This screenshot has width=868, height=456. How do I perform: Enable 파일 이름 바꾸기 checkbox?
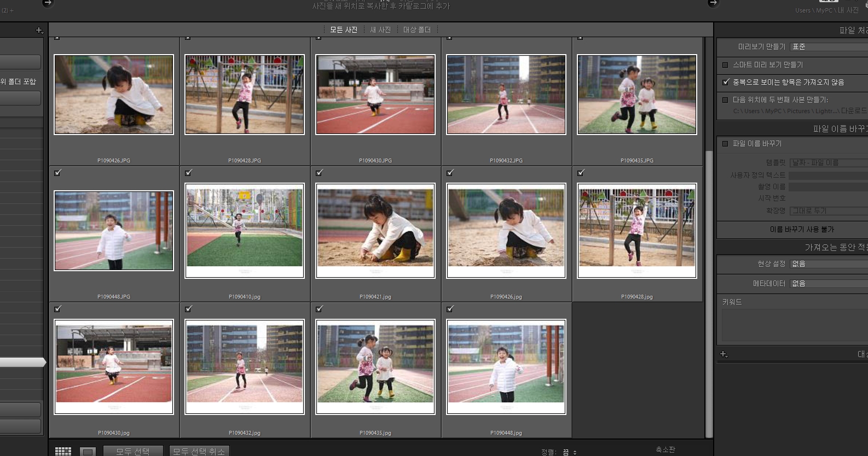[726, 144]
